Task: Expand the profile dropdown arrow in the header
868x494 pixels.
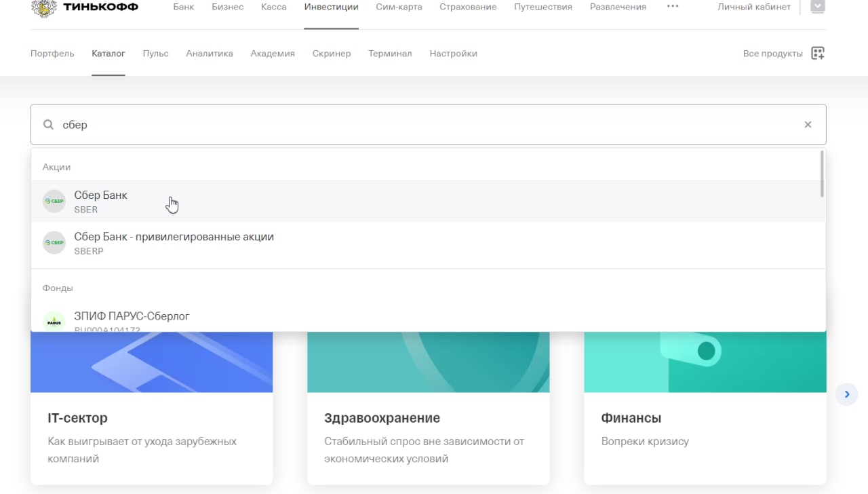Action: [x=817, y=7]
